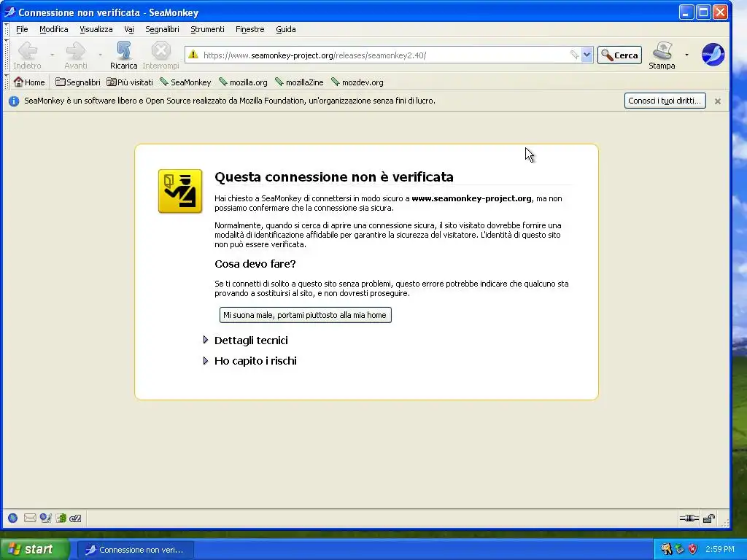Click Conosci i tuoi diritti button
Image resolution: width=747 pixels, height=560 pixels.
pyautogui.click(x=665, y=101)
